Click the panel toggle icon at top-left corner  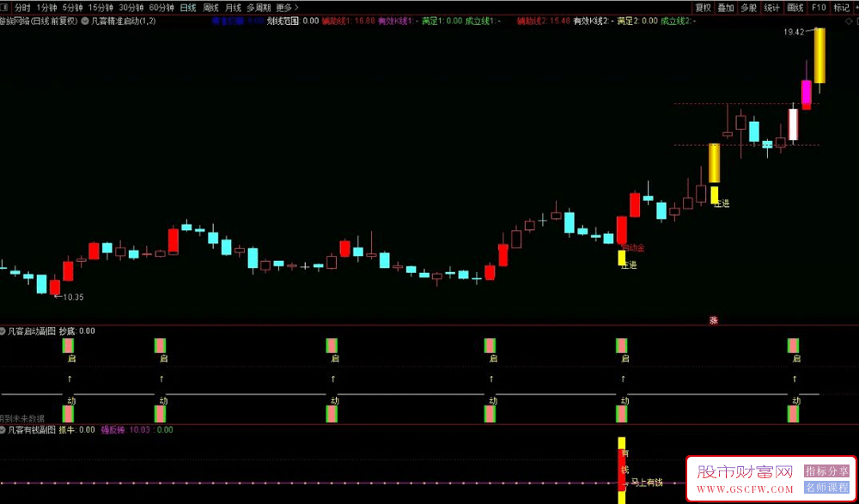(x=4, y=8)
